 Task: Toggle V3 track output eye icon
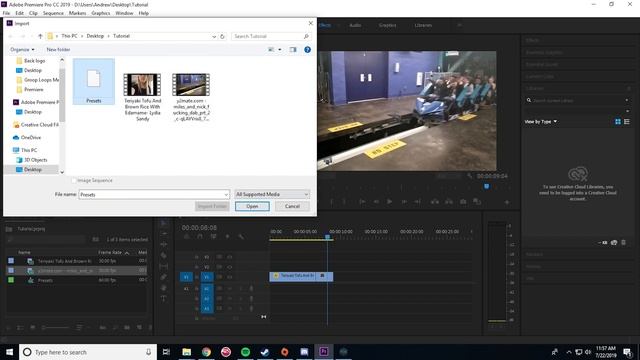click(229, 257)
